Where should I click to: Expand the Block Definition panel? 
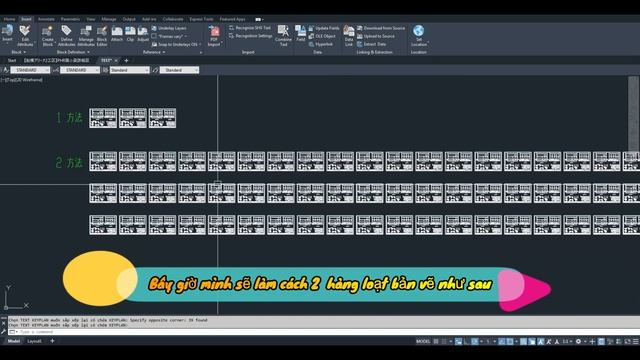[73, 52]
